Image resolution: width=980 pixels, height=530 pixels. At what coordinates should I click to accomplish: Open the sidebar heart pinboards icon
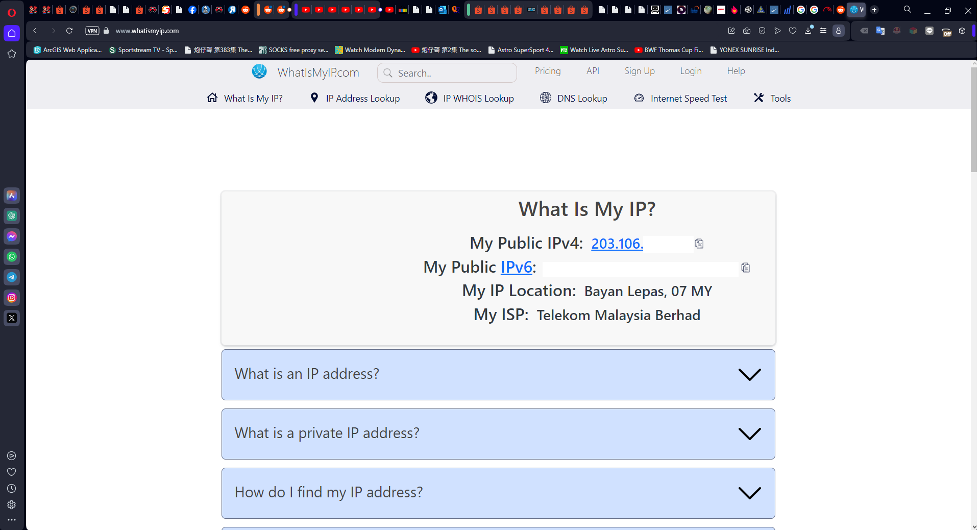tap(12, 472)
